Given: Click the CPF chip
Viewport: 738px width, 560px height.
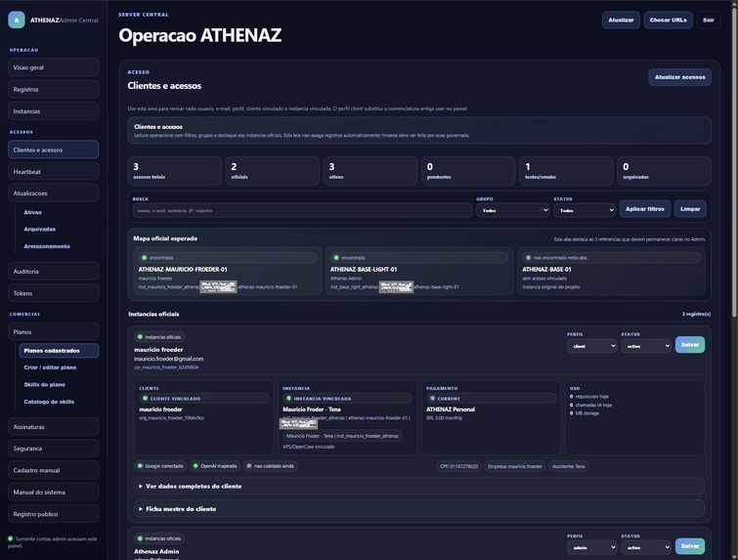Looking at the screenshot, I should [458, 466].
